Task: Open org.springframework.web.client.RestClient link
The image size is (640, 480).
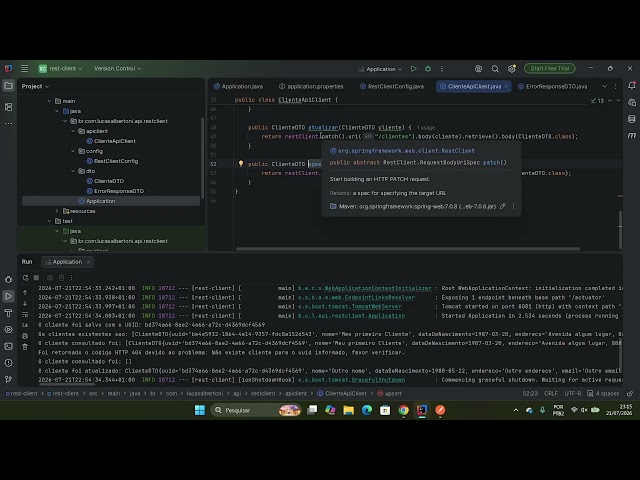Action: point(406,151)
